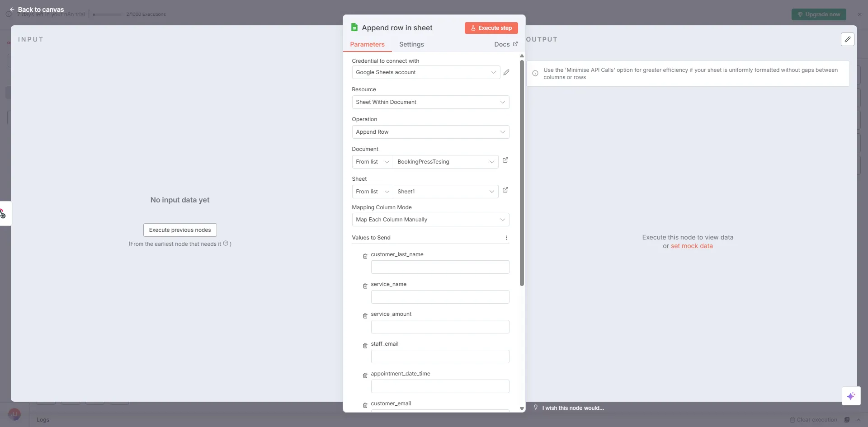Click I wish this node would... feedback
868x427 pixels.
tap(573, 408)
